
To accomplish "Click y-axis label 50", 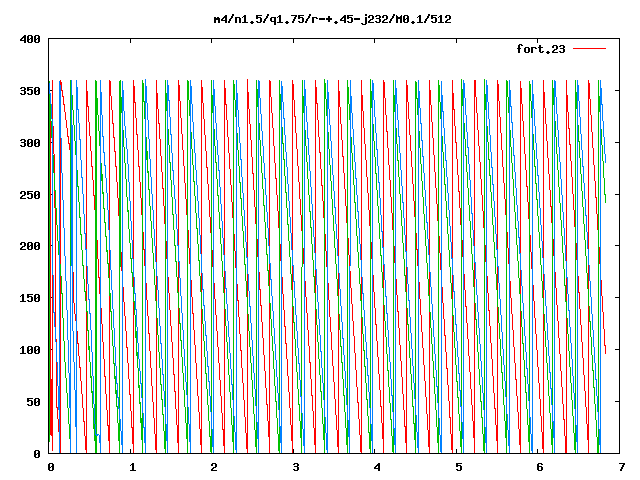I will (x=33, y=402).
